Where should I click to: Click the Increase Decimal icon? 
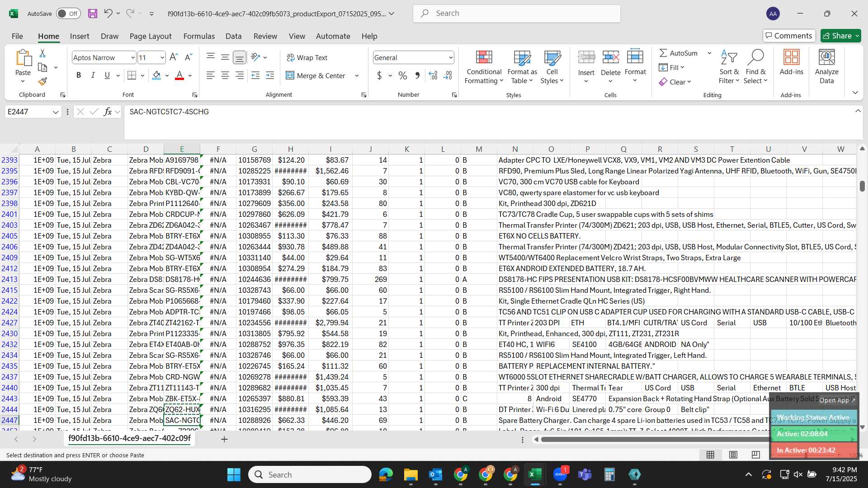[433, 75]
